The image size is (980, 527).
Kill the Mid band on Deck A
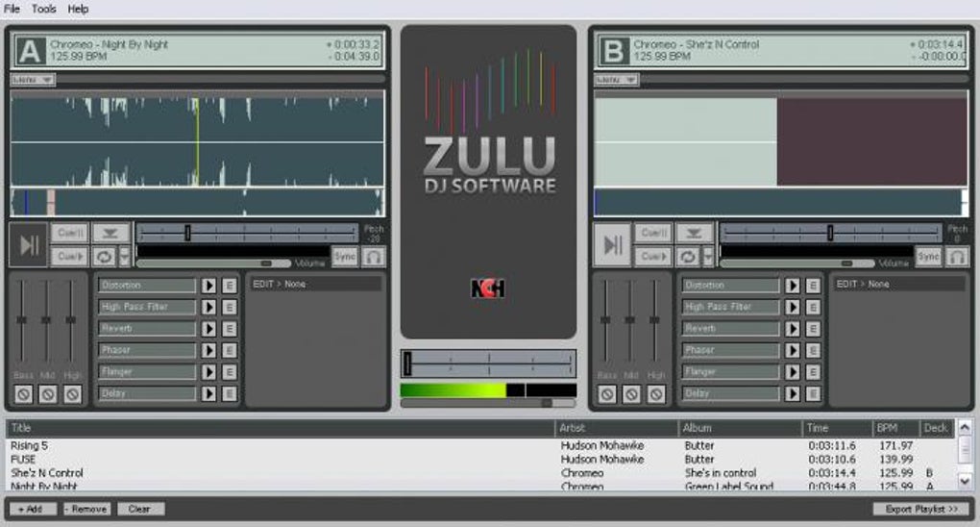[x=47, y=394]
